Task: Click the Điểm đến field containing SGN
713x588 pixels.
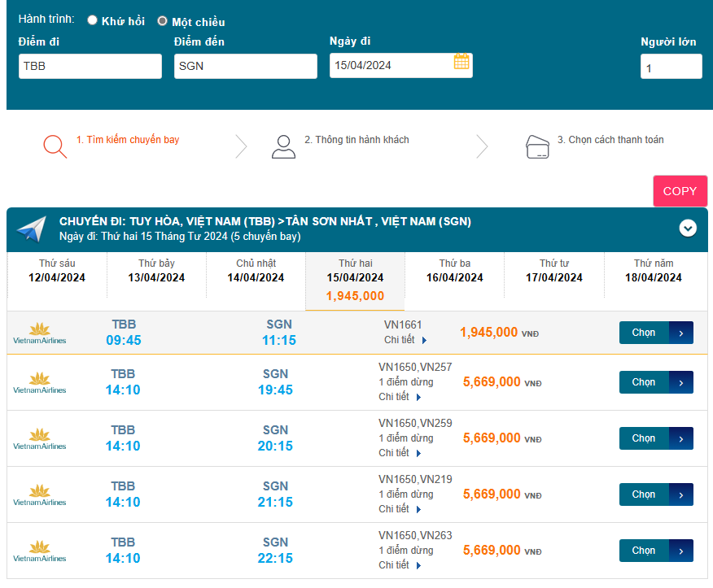Action: point(245,66)
